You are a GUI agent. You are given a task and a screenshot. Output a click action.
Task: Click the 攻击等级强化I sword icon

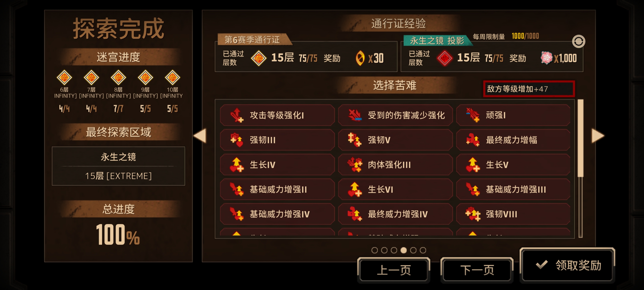coord(237,115)
